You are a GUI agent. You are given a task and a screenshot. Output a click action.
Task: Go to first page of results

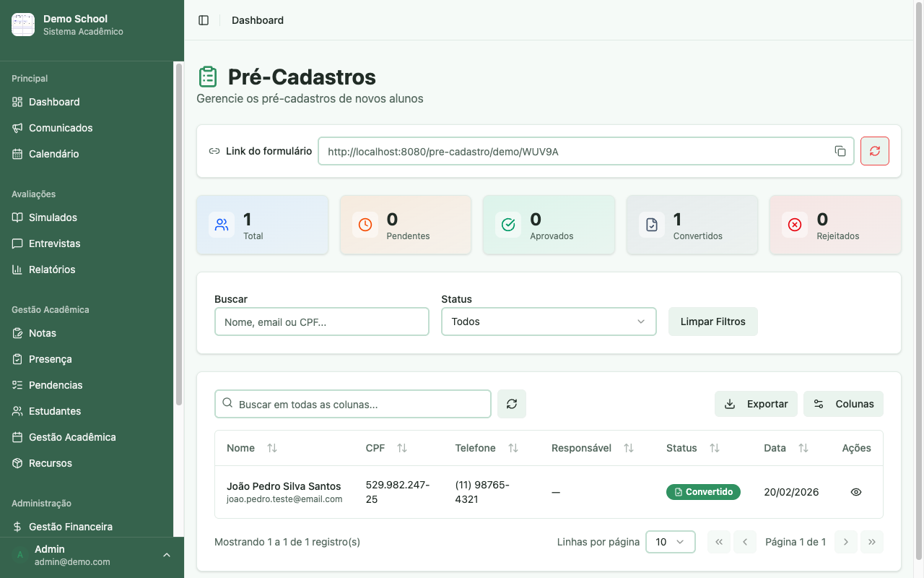pyautogui.click(x=719, y=542)
